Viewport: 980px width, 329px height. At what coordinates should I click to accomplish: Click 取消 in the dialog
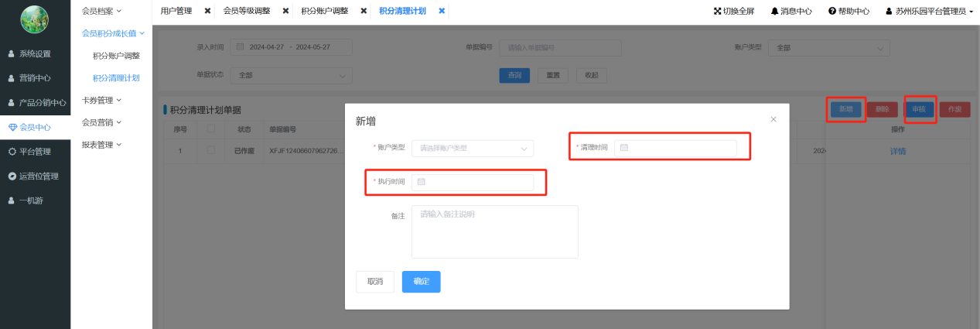tap(375, 282)
